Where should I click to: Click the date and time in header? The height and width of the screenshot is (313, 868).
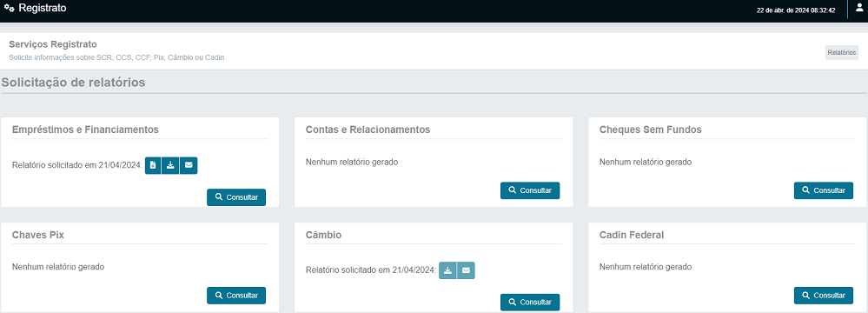(x=796, y=10)
